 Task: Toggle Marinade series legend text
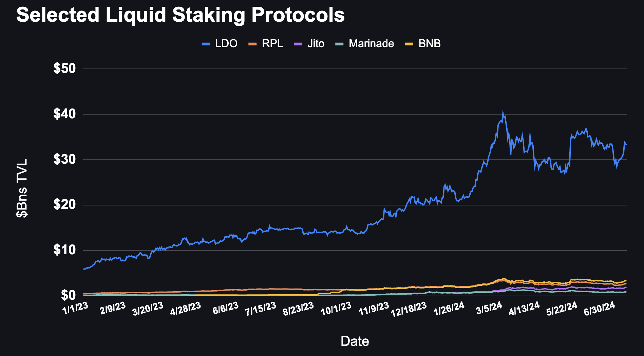(371, 44)
